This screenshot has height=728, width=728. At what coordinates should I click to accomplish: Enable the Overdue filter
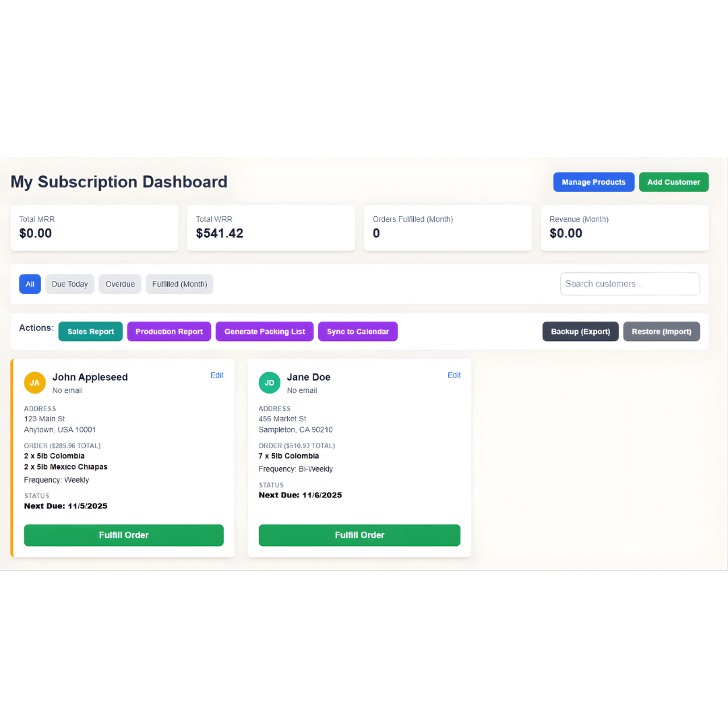pyautogui.click(x=119, y=284)
